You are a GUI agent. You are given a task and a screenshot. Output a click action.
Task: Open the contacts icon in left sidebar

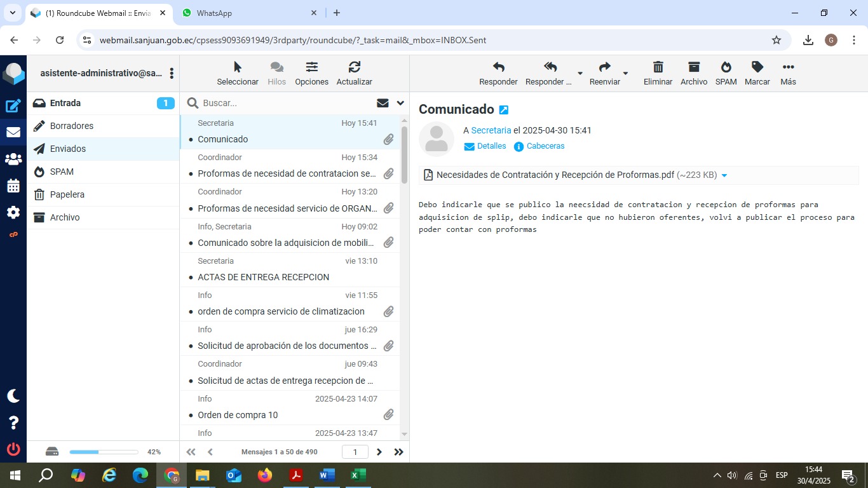coord(13,159)
